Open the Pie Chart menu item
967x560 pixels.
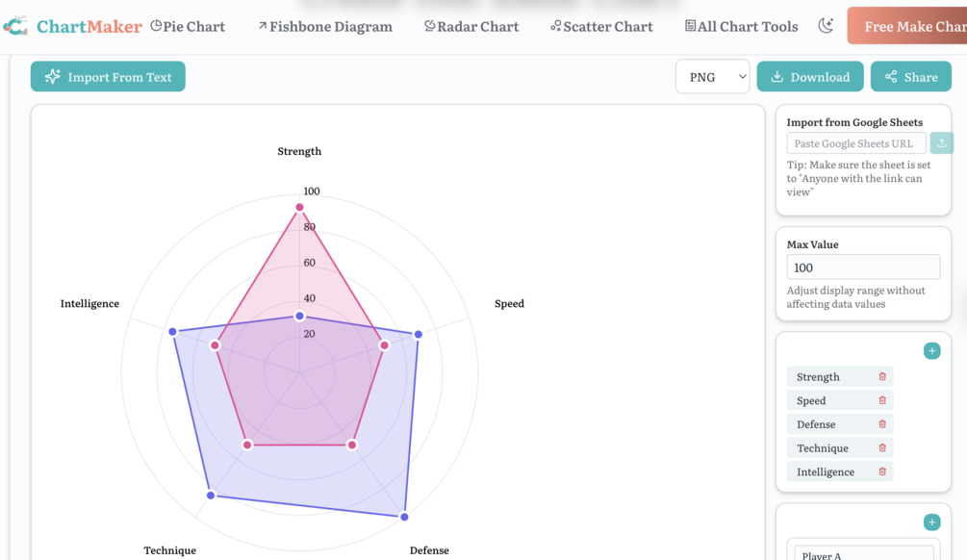point(188,26)
